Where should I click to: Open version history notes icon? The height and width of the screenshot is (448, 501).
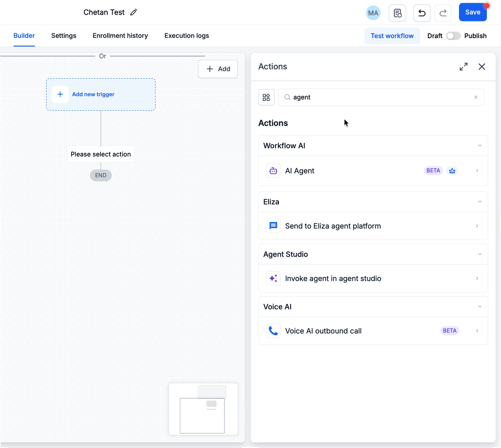[x=397, y=13]
